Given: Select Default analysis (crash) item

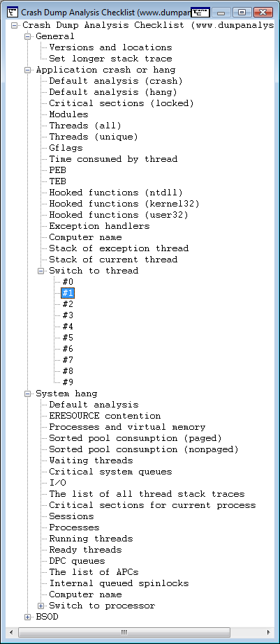Looking at the screenshot, I should tap(115, 81).
